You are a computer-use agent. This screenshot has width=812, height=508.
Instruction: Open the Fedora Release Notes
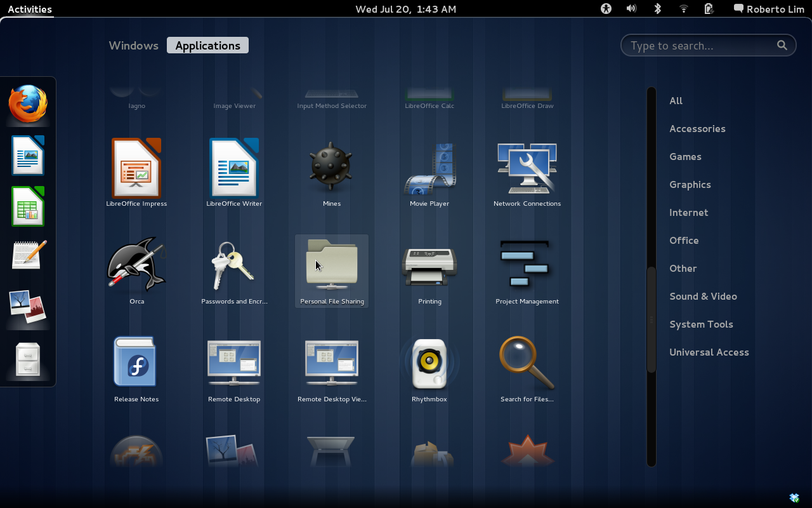(136, 363)
